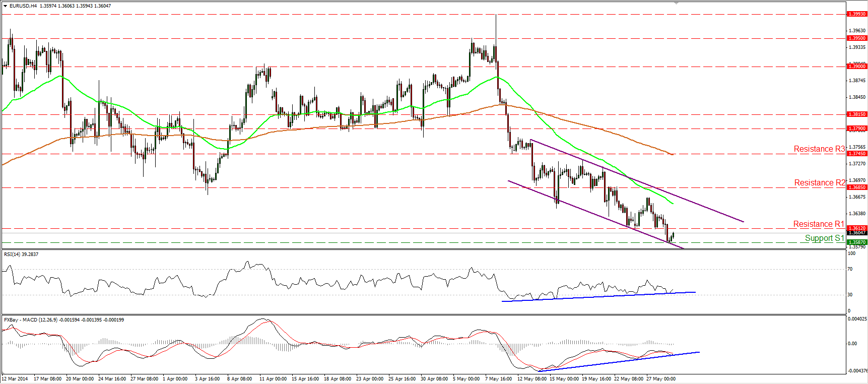Image resolution: width=868 pixels, height=384 pixels.
Task: Click the 17 Mar 08:00 date label
Action: [x=48, y=379]
